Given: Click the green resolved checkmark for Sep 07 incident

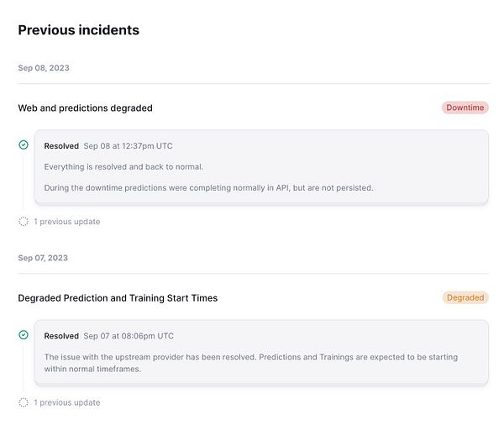Looking at the screenshot, I should 24,335.
